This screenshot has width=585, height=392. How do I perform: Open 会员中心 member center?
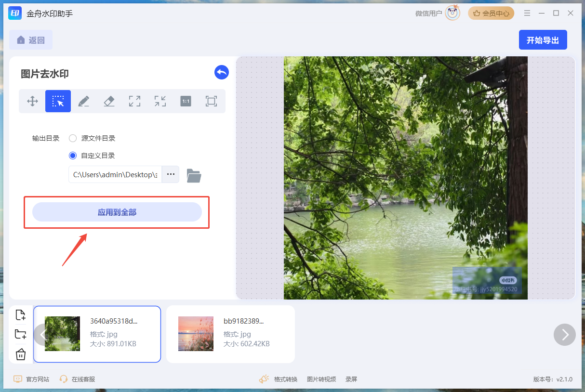pyautogui.click(x=491, y=13)
